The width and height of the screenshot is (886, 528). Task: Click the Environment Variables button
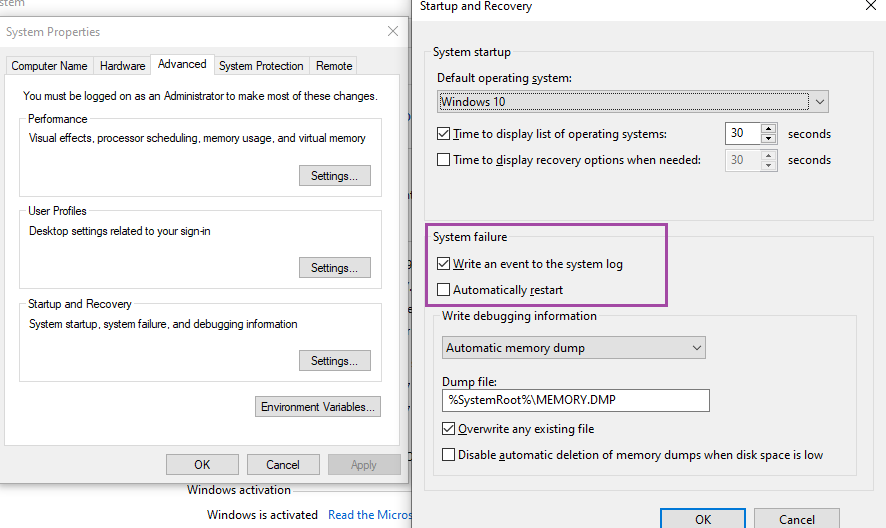(x=318, y=407)
